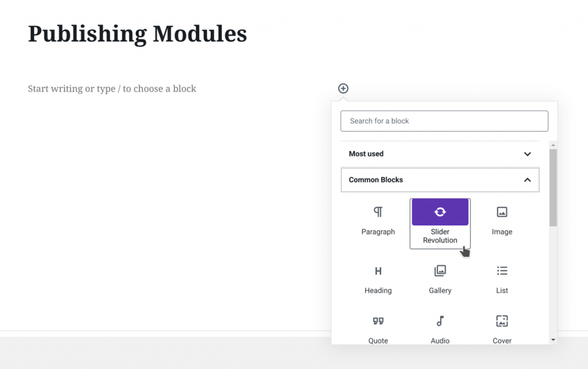588x369 pixels.
Task: Click the block list scrollbar thumb
Action: point(552,184)
